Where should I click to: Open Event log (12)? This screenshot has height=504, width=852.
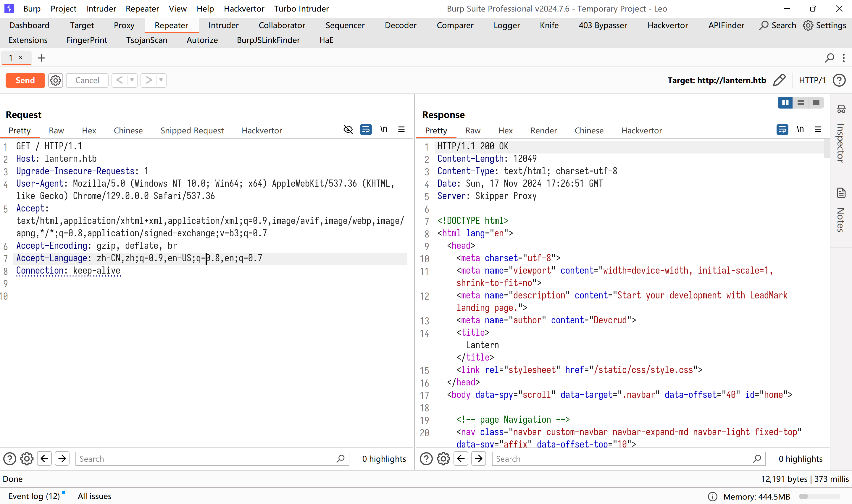coord(34,496)
